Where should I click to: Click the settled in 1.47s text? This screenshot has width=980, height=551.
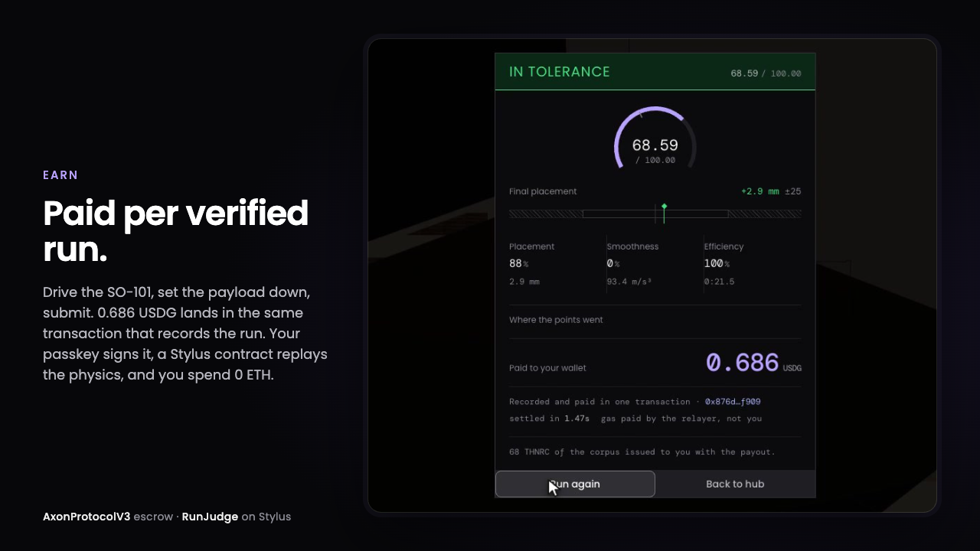coord(550,419)
